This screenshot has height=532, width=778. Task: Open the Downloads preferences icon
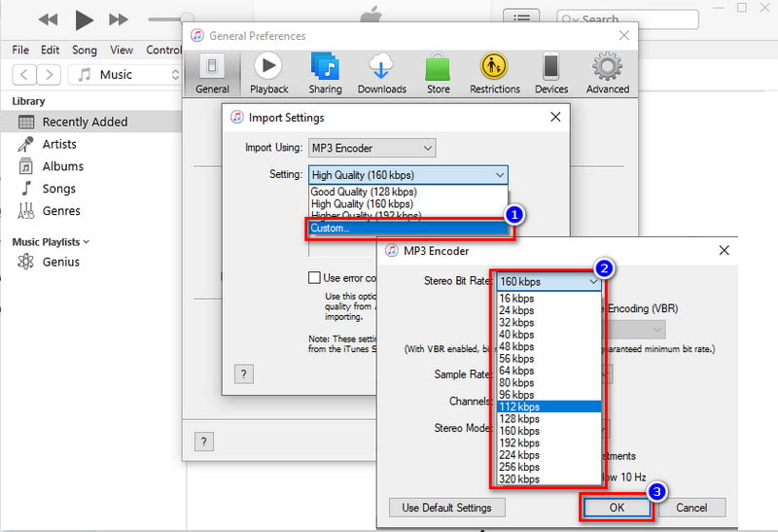(x=381, y=67)
